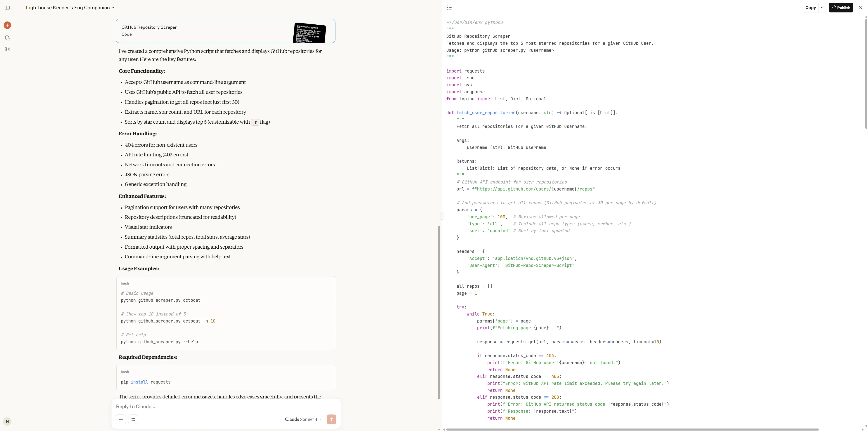Publish the artifact
868x431 pixels.
(x=841, y=7)
